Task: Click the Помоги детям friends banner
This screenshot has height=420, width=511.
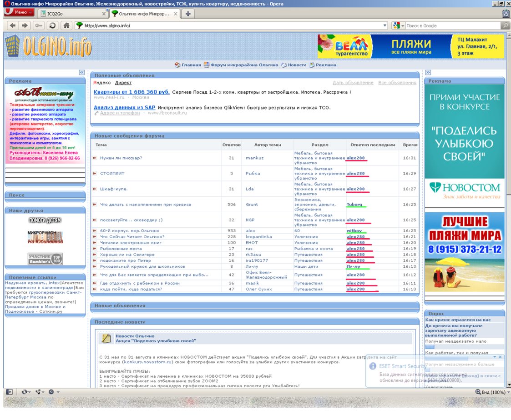Action: point(45,220)
